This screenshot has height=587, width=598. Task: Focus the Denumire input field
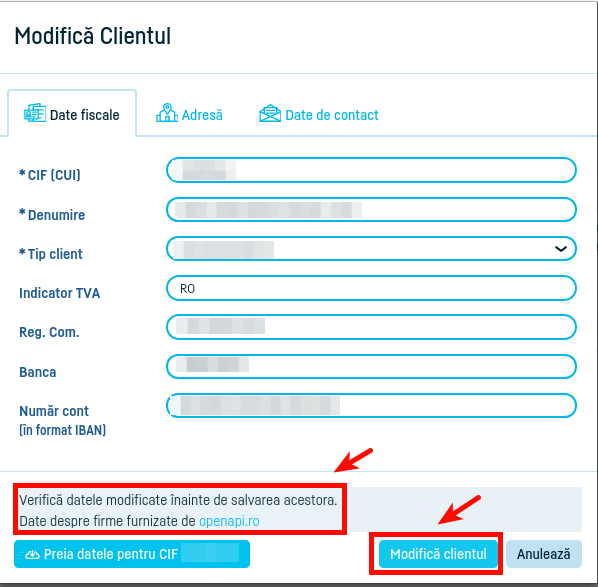371,209
